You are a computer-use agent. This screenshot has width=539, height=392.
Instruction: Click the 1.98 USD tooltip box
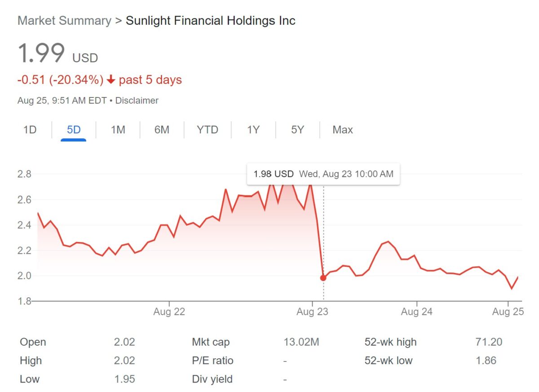[x=323, y=174]
